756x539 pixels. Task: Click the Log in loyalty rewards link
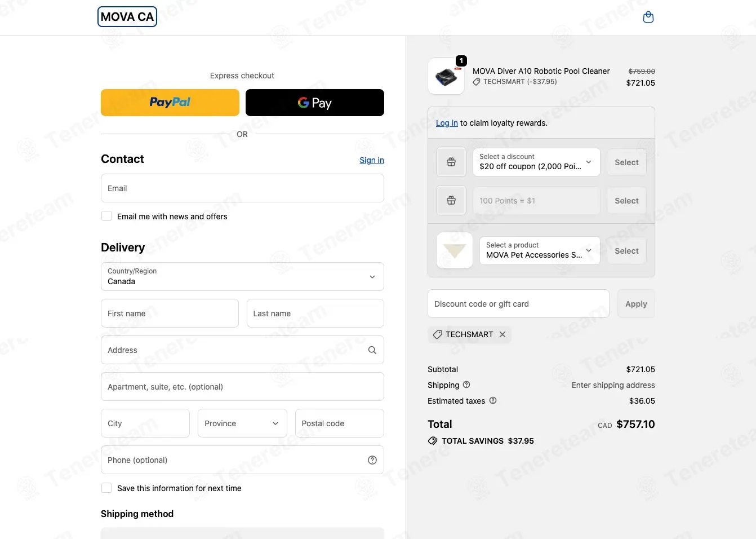(447, 123)
